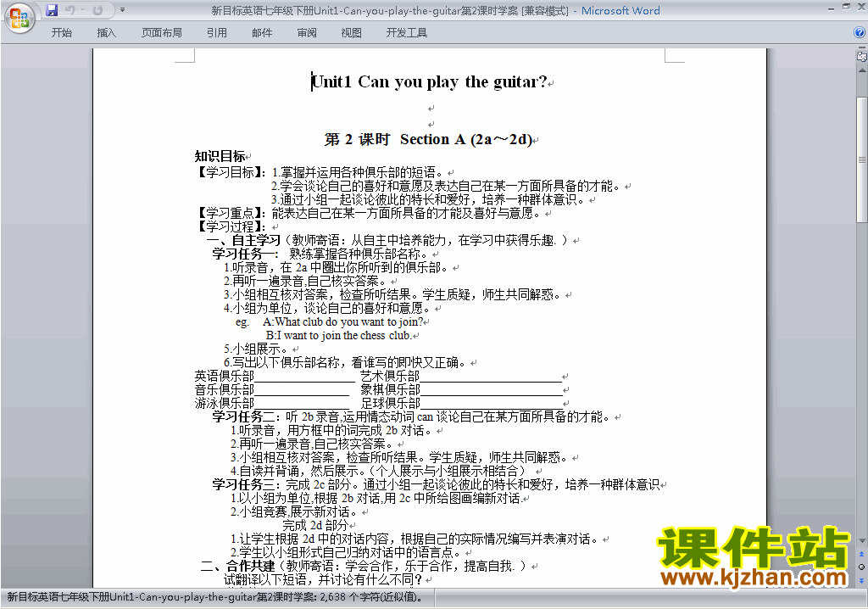Click the line '6.写出以下俱乐部名称，看谁写的即快又正确。'

[x=344, y=362]
